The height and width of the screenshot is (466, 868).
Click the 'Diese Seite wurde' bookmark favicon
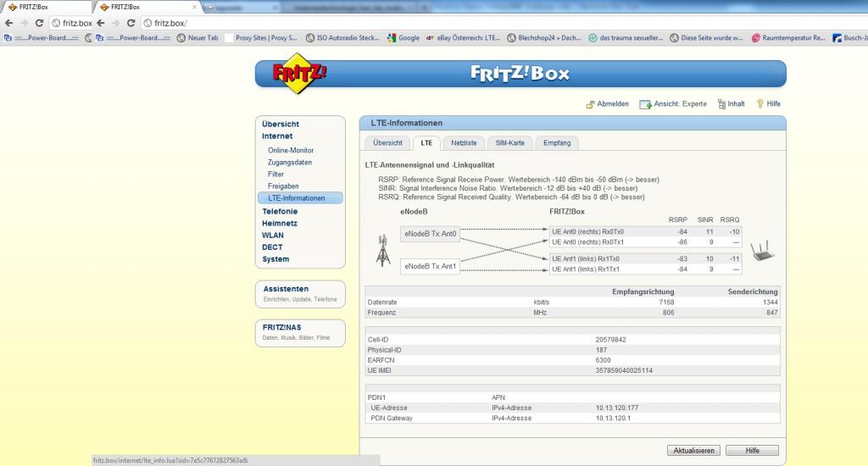674,38
